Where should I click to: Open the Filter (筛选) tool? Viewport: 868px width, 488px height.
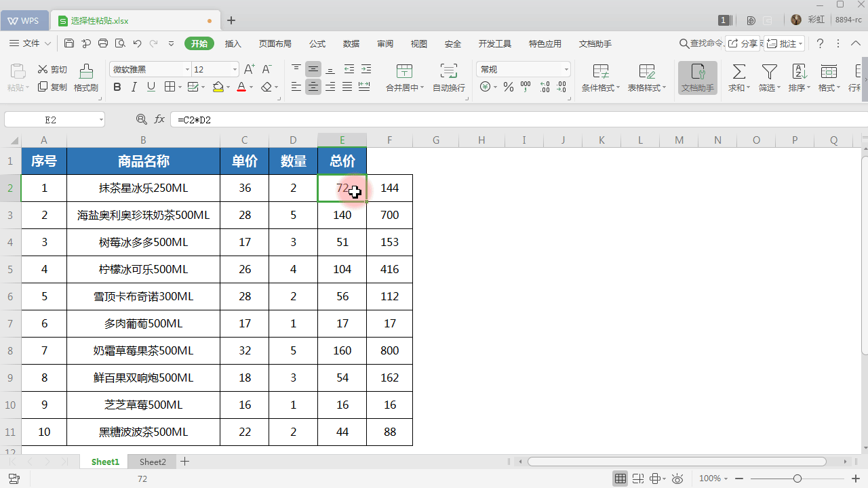click(x=769, y=78)
